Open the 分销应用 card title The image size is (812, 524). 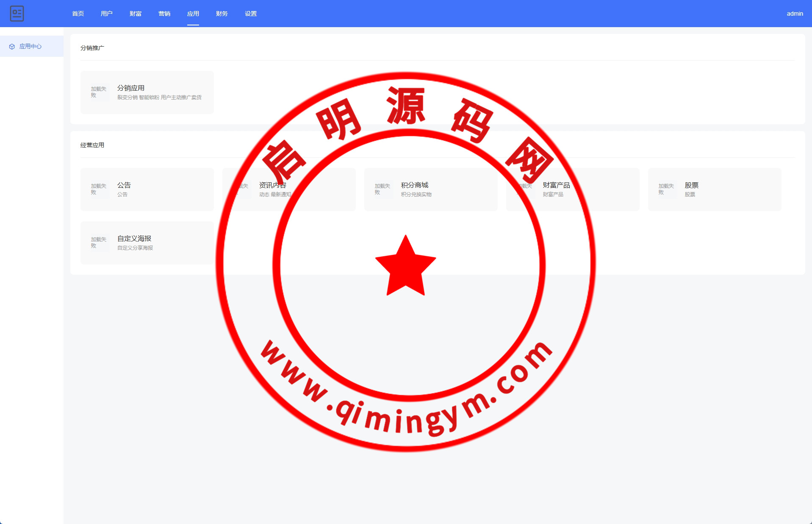click(131, 88)
